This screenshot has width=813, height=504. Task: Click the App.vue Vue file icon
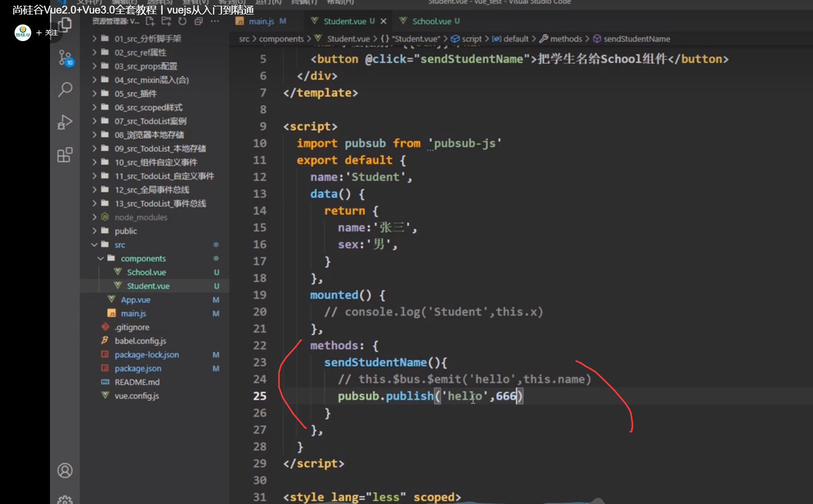pos(111,300)
